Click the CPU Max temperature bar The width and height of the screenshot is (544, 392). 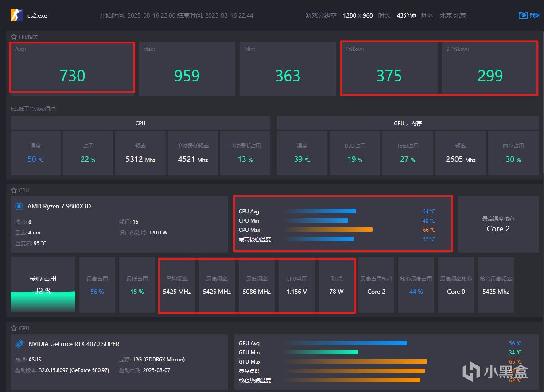point(329,230)
